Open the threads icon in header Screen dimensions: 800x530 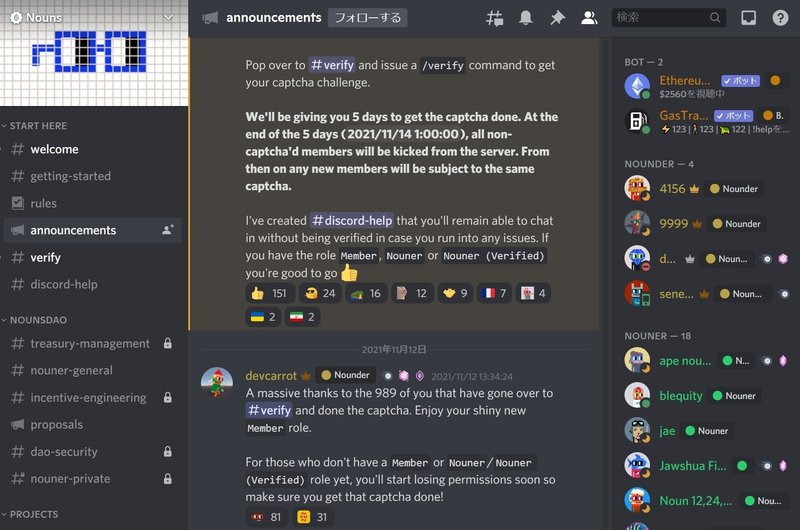[x=494, y=18]
